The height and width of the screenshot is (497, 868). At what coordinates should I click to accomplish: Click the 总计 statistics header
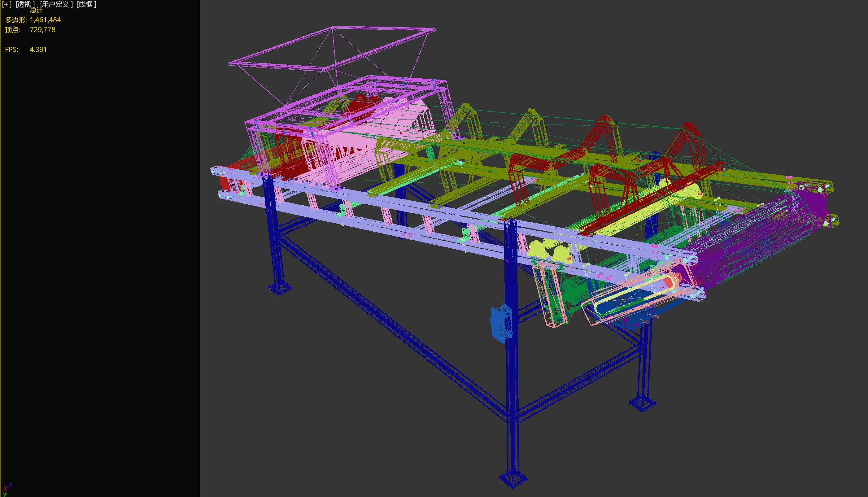coord(36,11)
